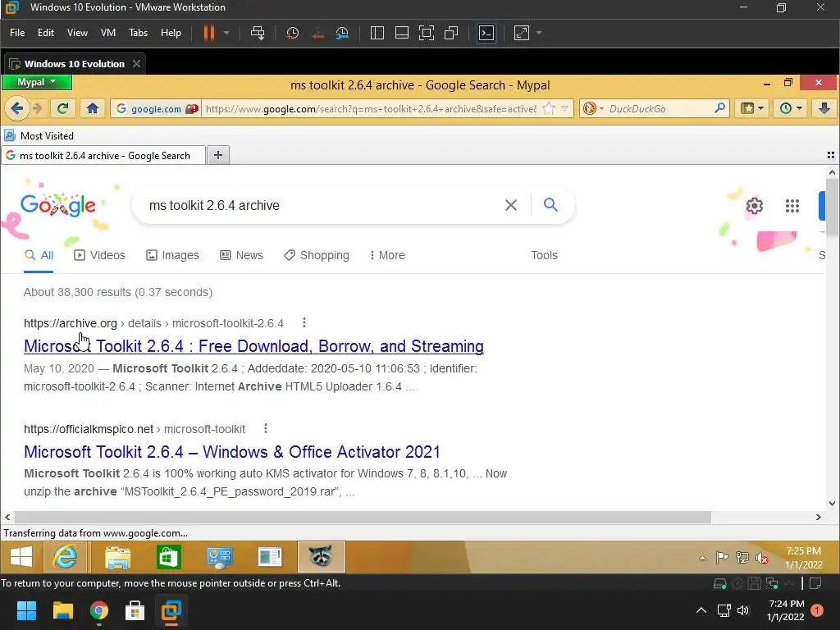
Task: Open the snapshot manager
Action: tap(342, 33)
